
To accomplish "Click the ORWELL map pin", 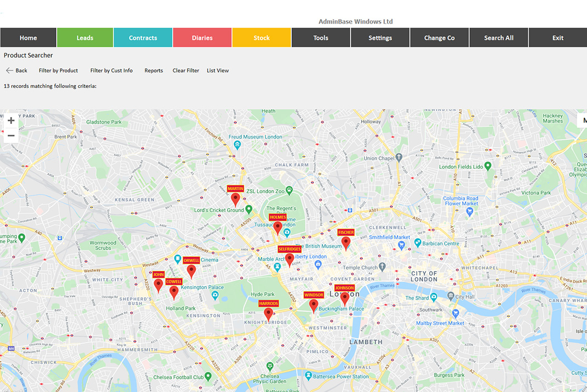I will point(191,270).
